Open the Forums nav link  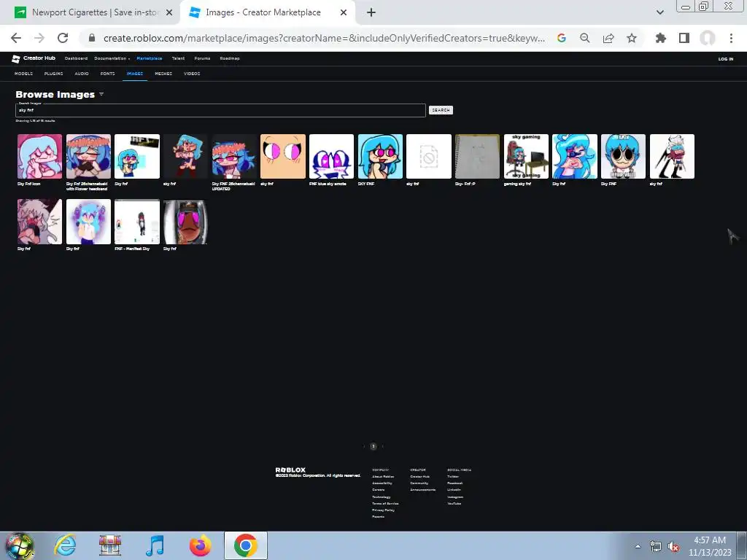(202, 58)
